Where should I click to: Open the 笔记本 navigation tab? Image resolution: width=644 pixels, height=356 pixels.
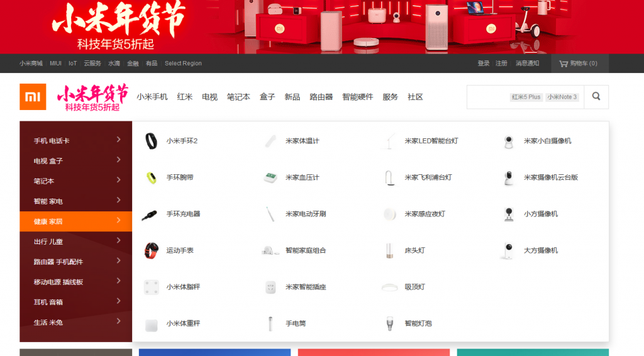pyautogui.click(x=238, y=97)
